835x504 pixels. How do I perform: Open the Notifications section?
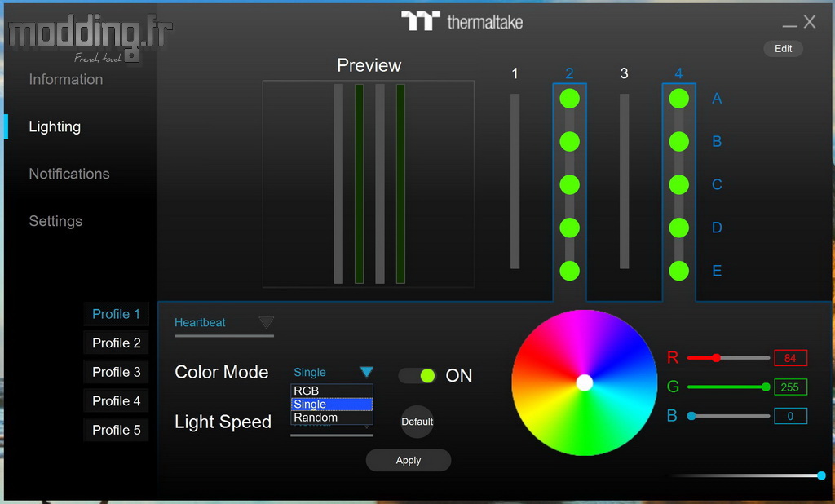[69, 174]
